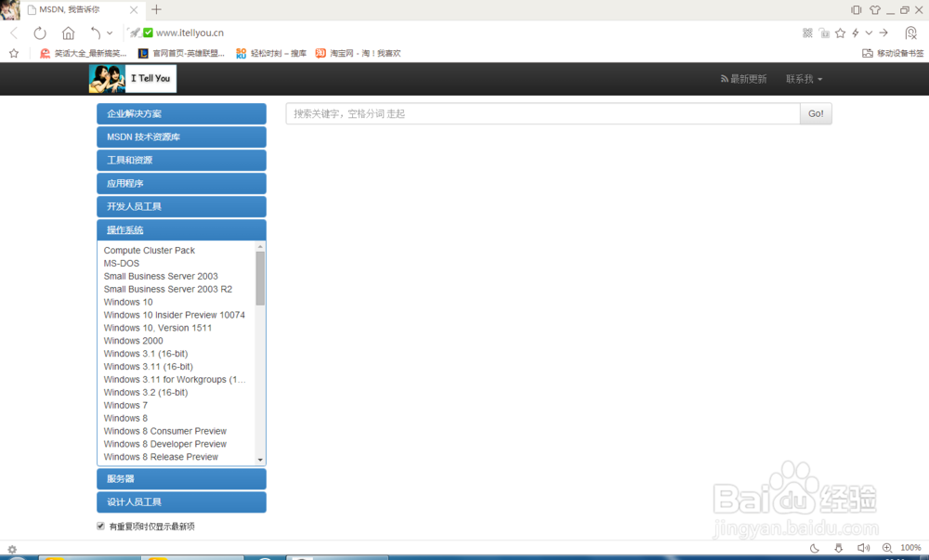The height and width of the screenshot is (560, 929).
Task: Click the settings gear in status bar
Action: click(x=12, y=550)
